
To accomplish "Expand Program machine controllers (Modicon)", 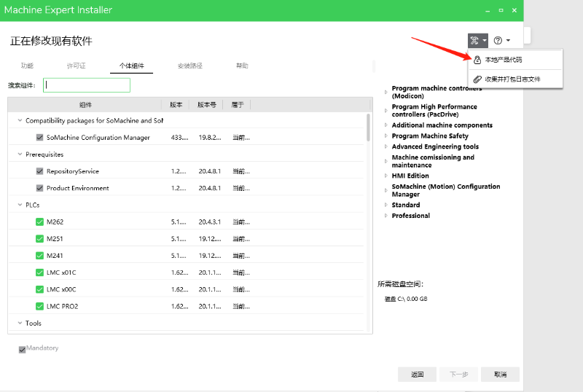I will coord(386,92).
